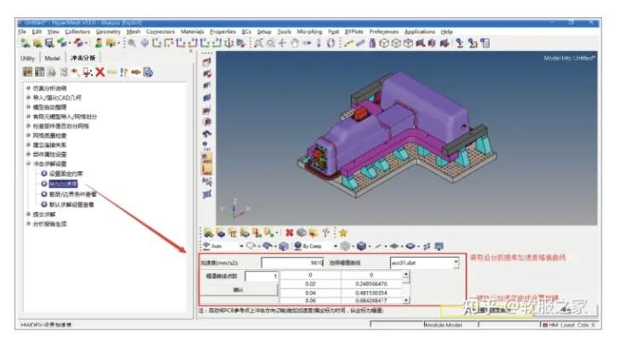
Task: Expand the 建立连接关系 node
Action: tap(28, 145)
